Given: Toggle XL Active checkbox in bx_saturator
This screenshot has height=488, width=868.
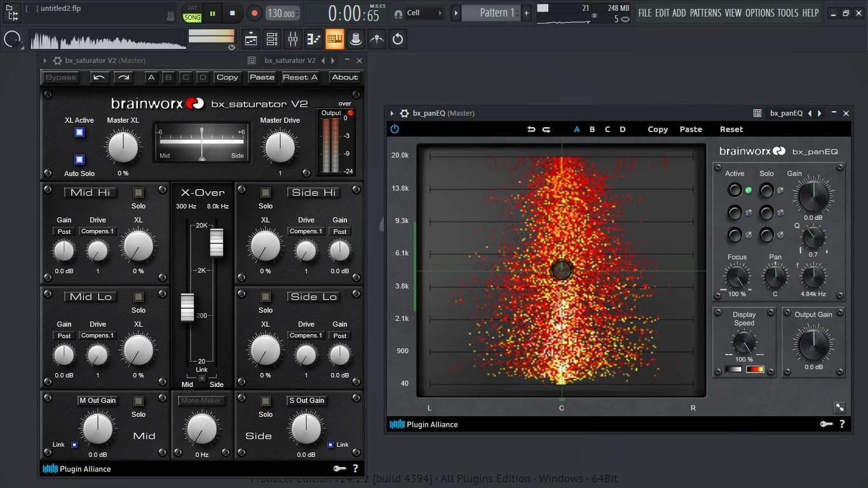Looking at the screenshot, I should tap(79, 132).
